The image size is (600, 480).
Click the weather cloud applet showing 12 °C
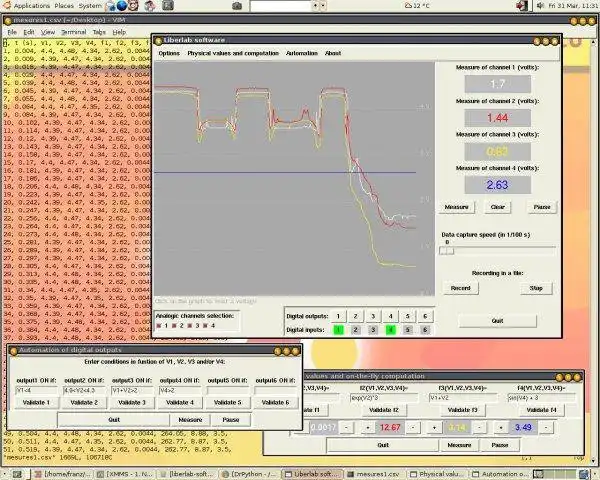[x=417, y=6]
